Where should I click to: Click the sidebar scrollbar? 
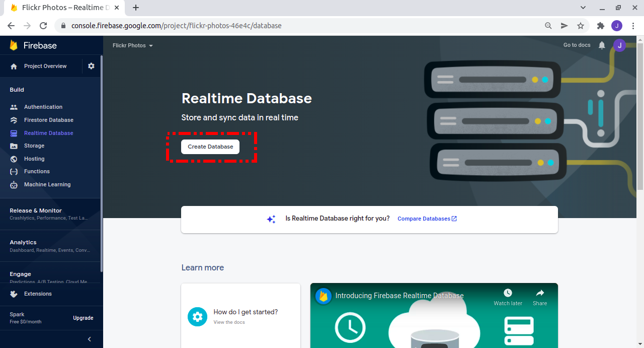(102, 164)
